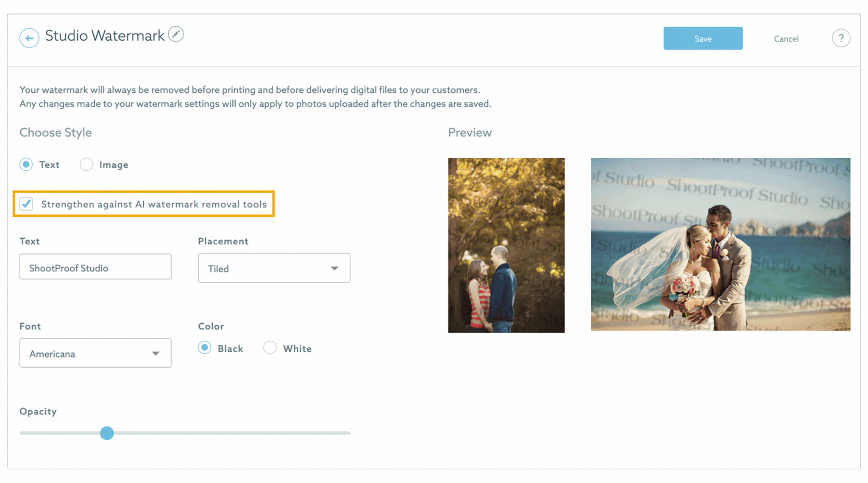
Task: Click the Studio Watermark title text
Action: click(x=105, y=36)
